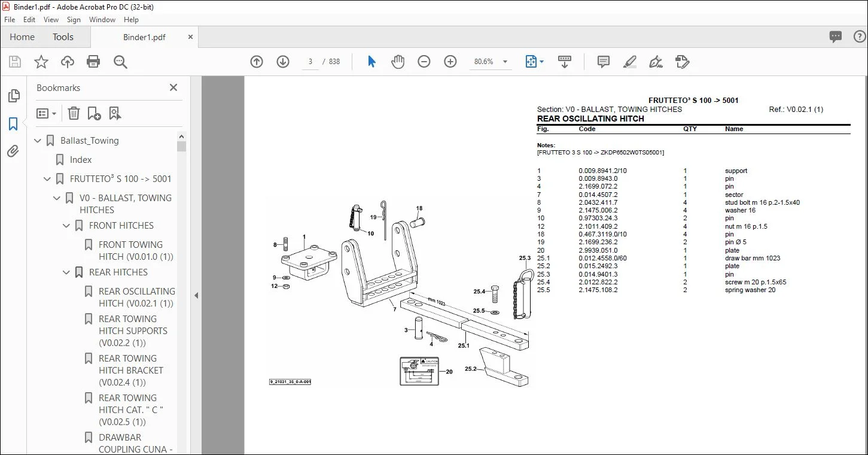868x455 pixels.
Task: Open the Sign document pen tool
Action: click(x=656, y=62)
